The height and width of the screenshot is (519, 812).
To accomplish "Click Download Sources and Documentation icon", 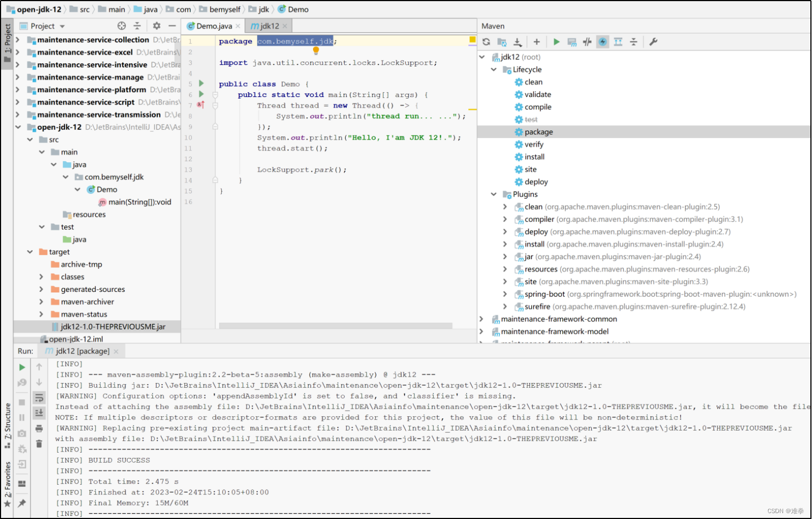I will coord(518,42).
